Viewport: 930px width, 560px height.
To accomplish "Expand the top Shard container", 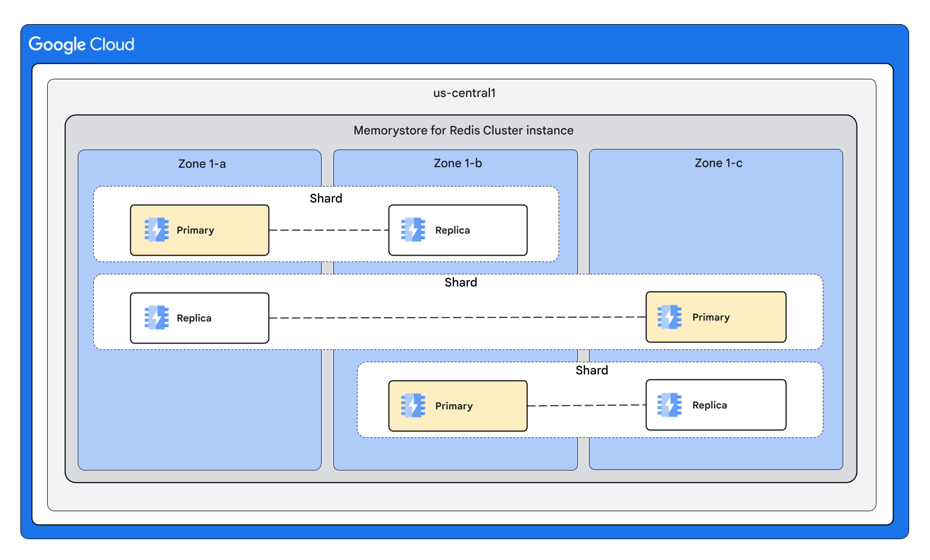I will click(x=326, y=198).
